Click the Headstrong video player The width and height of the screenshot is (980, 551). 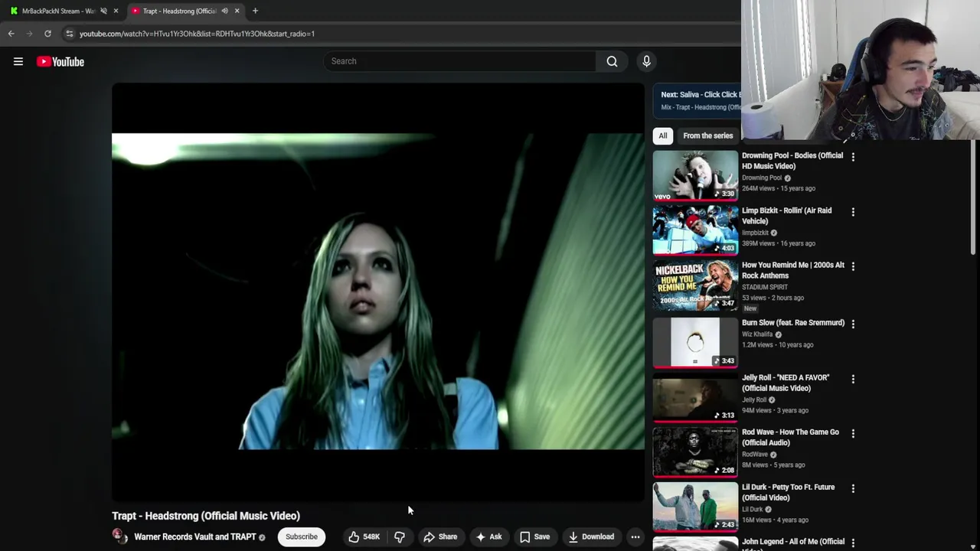point(378,292)
